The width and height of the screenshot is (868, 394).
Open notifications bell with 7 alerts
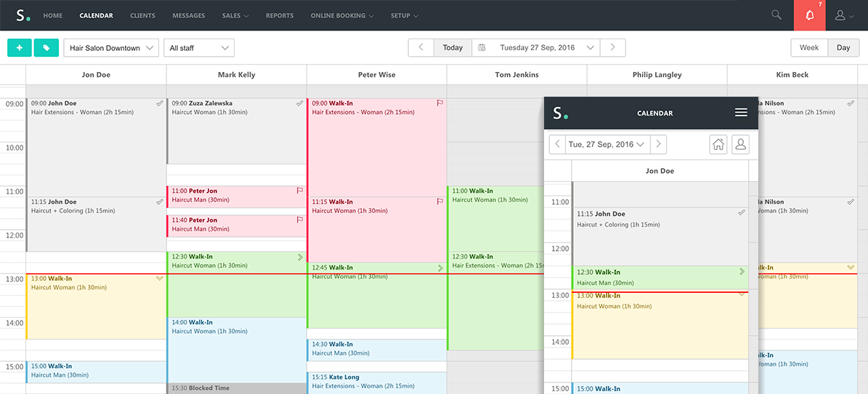809,15
